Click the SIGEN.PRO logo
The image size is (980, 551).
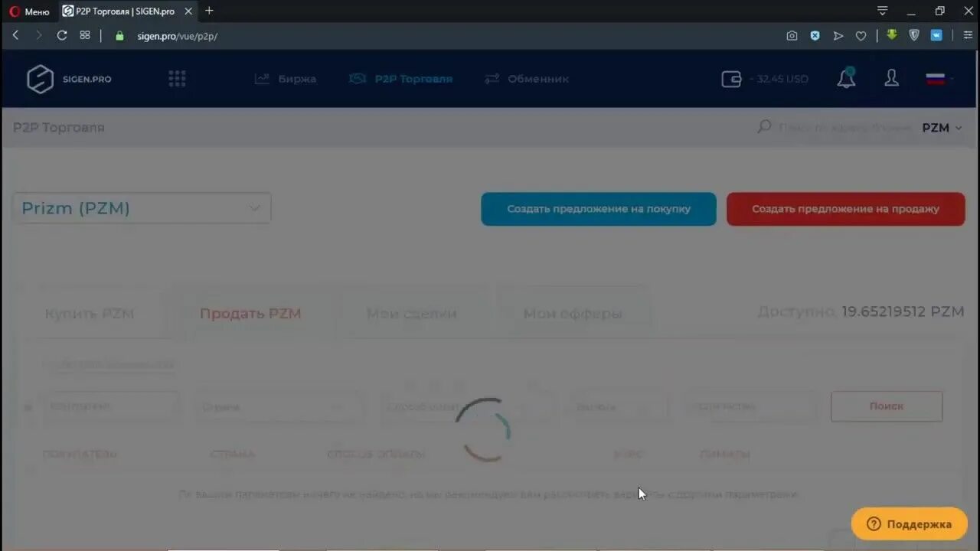click(69, 79)
